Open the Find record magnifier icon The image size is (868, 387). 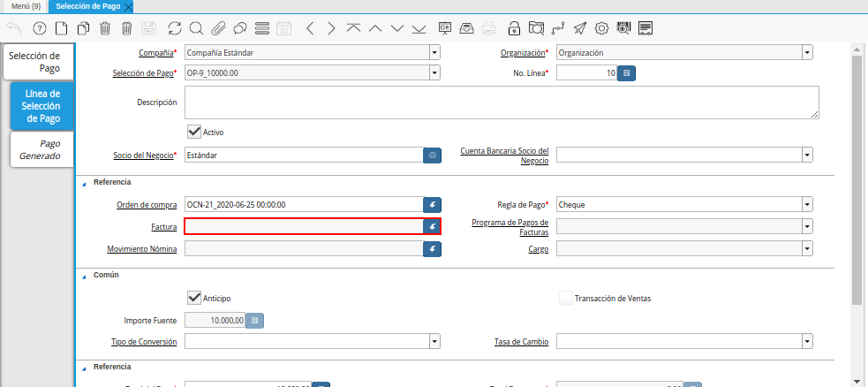196,28
